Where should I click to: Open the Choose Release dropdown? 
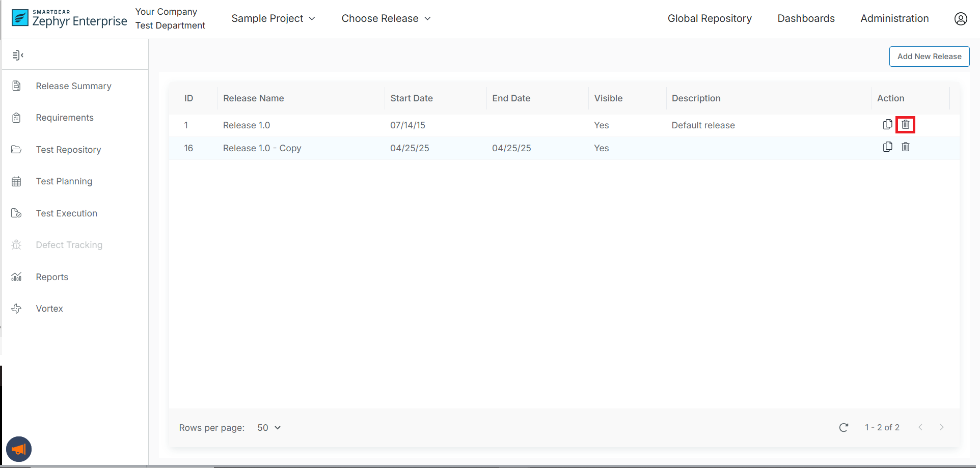pos(386,19)
